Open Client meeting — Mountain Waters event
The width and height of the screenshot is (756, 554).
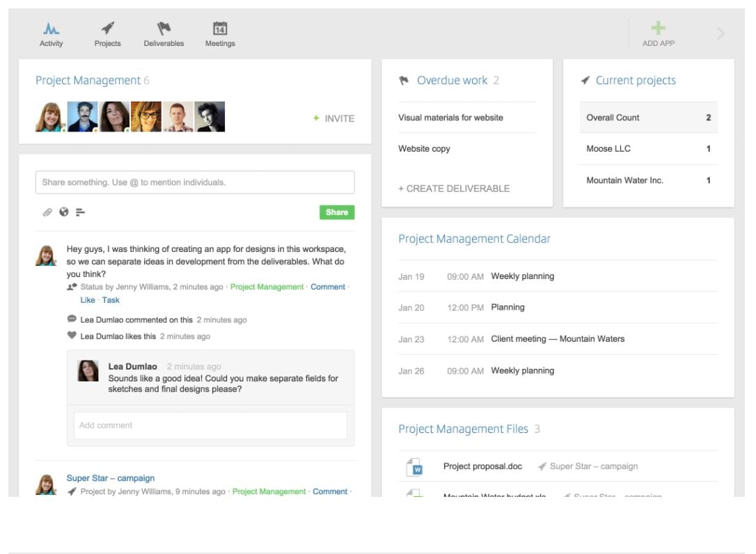click(x=558, y=339)
